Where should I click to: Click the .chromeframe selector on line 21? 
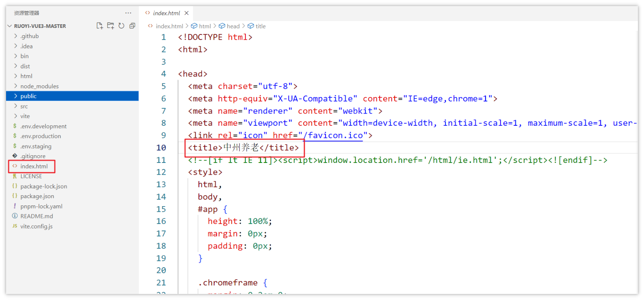[228, 283]
